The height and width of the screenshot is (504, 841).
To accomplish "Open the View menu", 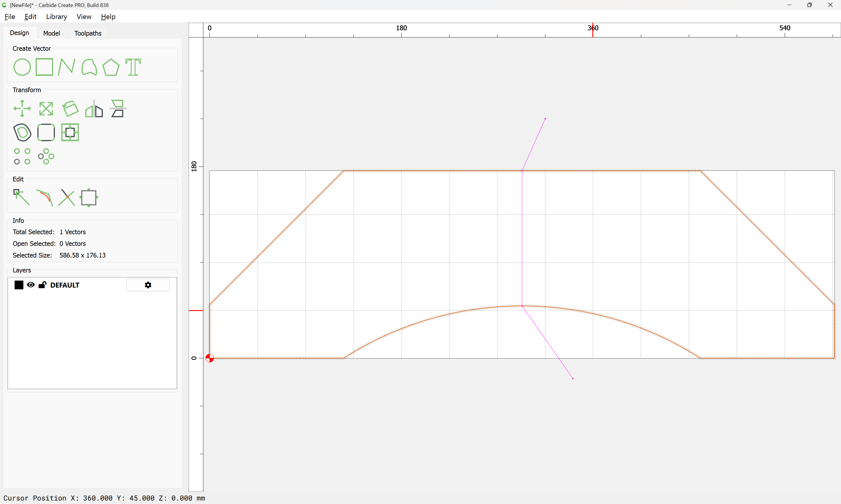I will pyautogui.click(x=84, y=17).
